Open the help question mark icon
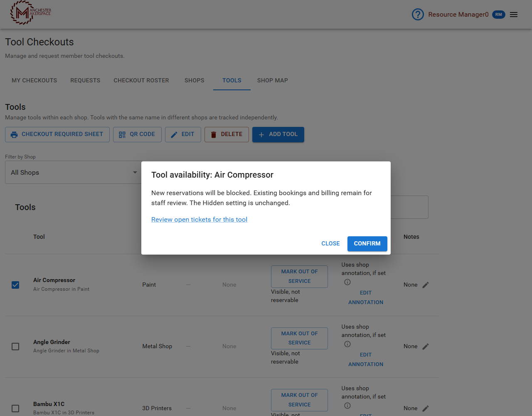The height and width of the screenshot is (416, 532). point(418,15)
